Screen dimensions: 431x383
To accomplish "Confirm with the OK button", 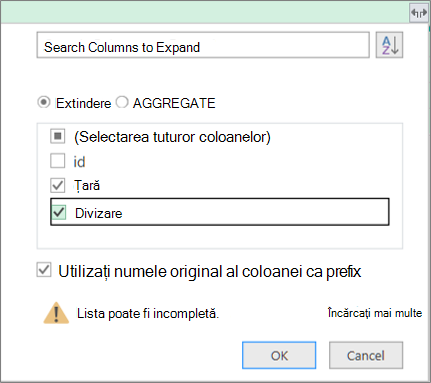I will click(279, 355).
